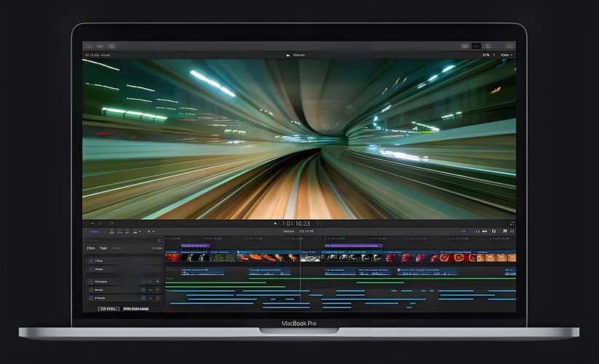Screen dimensions: 599x364
Task: Toggle the Dialogue role checkbox
Action: point(91,280)
